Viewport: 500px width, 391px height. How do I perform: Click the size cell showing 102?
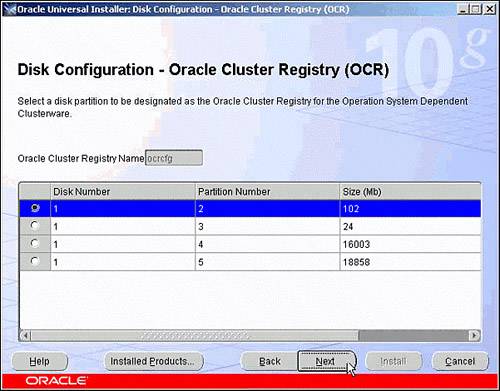[410, 209]
